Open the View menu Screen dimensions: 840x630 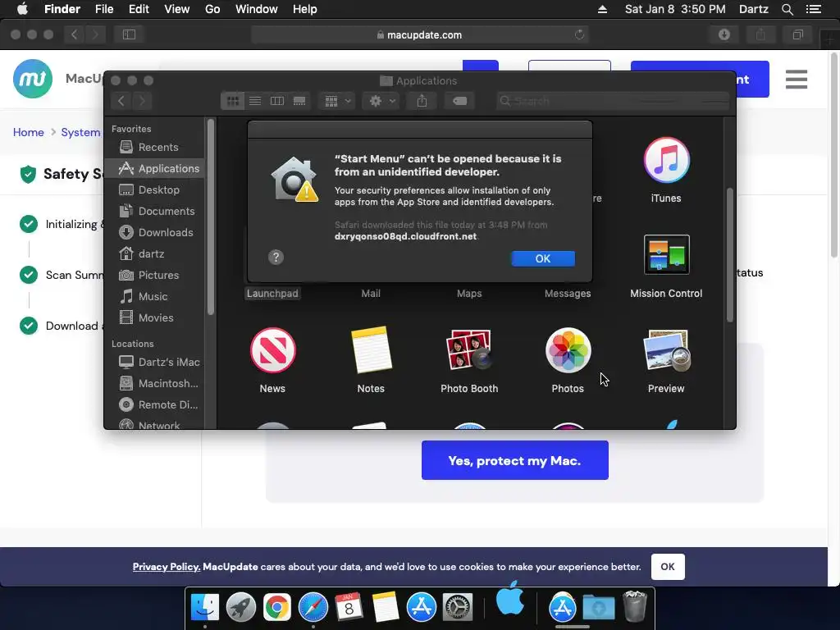pyautogui.click(x=177, y=9)
